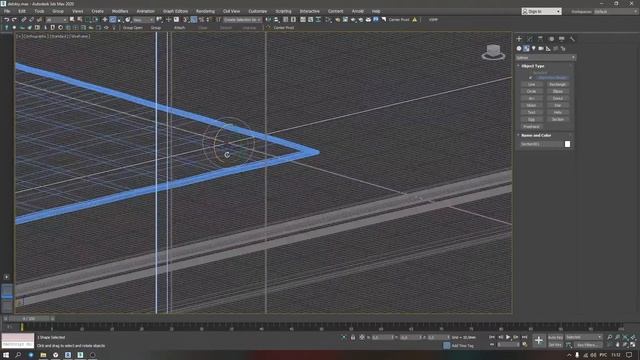Click the Add Time Tag label

pyautogui.click(x=462, y=346)
